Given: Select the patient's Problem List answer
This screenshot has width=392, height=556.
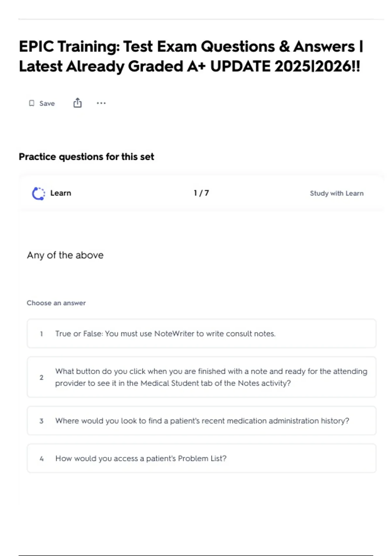Looking at the screenshot, I should [x=141, y=458].
